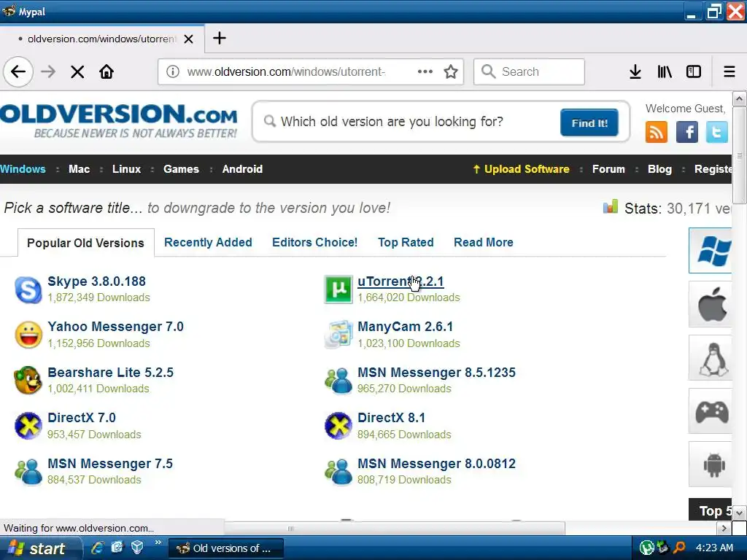Open the Upload Software link

click(521, 169)
